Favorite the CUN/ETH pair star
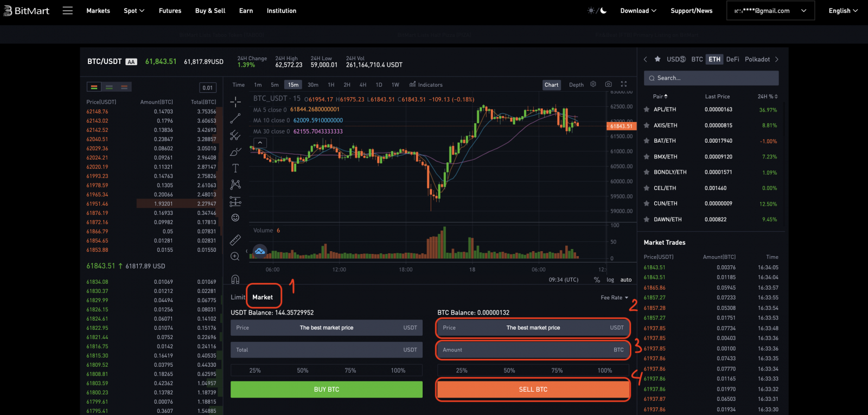The width and height of the screenshot is (868, 415). (x=647, y=204)
